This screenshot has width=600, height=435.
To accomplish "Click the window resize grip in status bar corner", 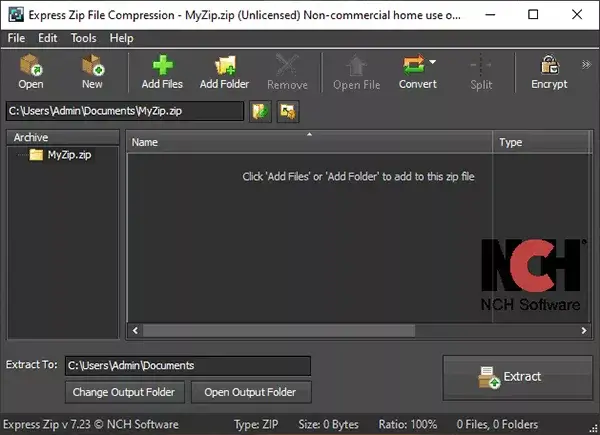I will coord(593,428).
